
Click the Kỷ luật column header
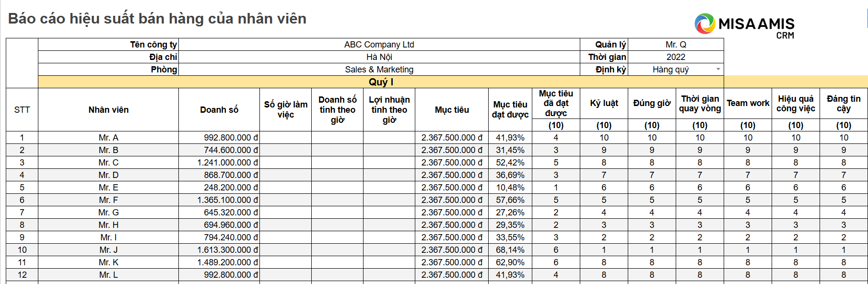[604, 103]
